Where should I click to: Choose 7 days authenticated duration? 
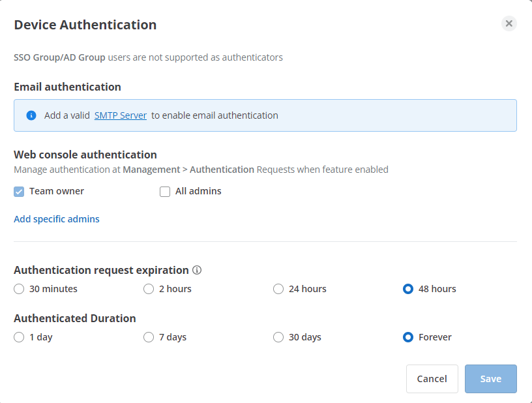pos(149,337)
